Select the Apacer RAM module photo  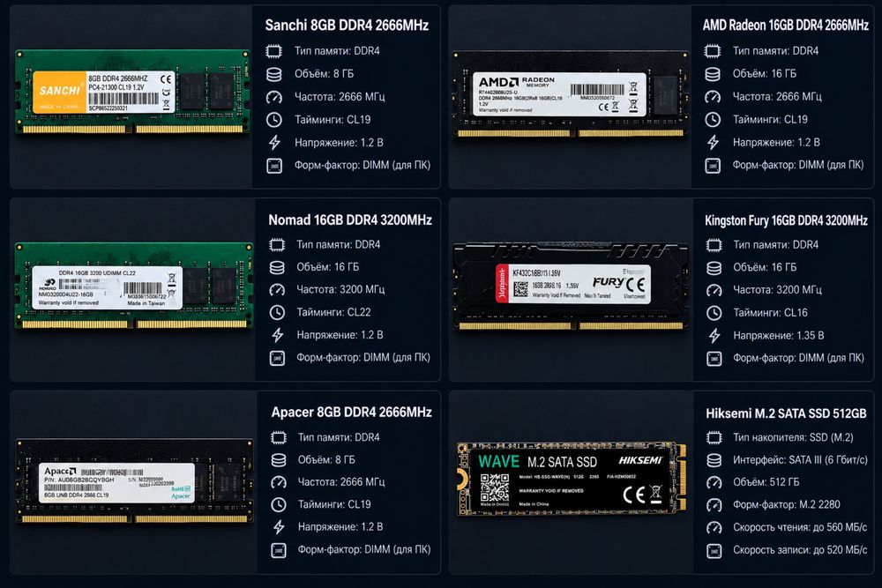click(134, 480)
